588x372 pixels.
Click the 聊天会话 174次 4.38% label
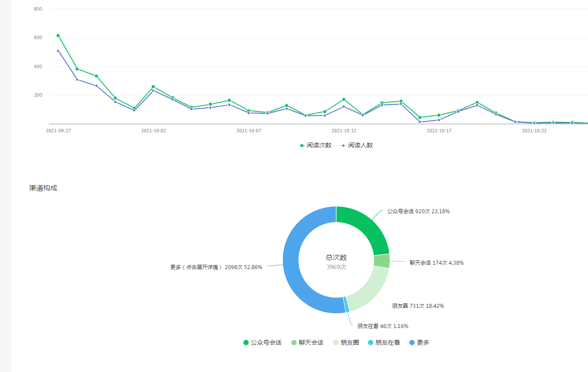pos(437,263)
